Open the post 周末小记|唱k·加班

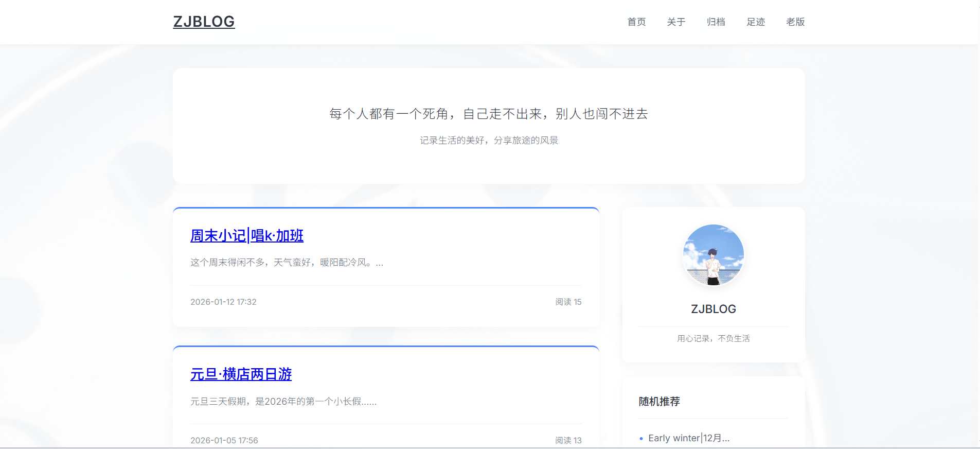click(x=247, y=236)
